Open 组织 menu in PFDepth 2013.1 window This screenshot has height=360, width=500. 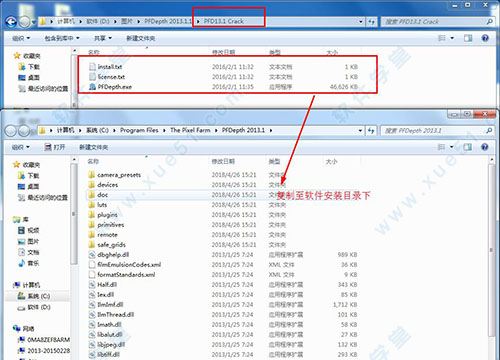21,147
